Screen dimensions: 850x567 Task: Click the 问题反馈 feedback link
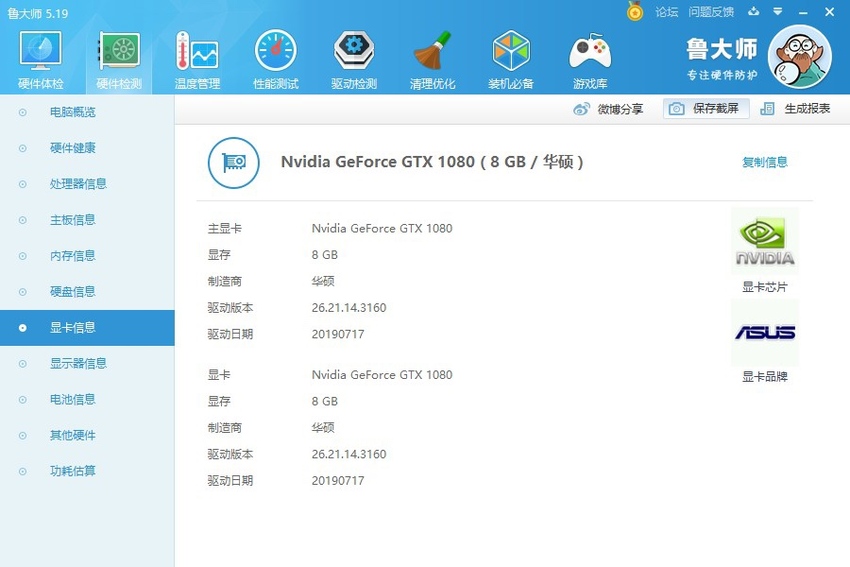point(711,12)
